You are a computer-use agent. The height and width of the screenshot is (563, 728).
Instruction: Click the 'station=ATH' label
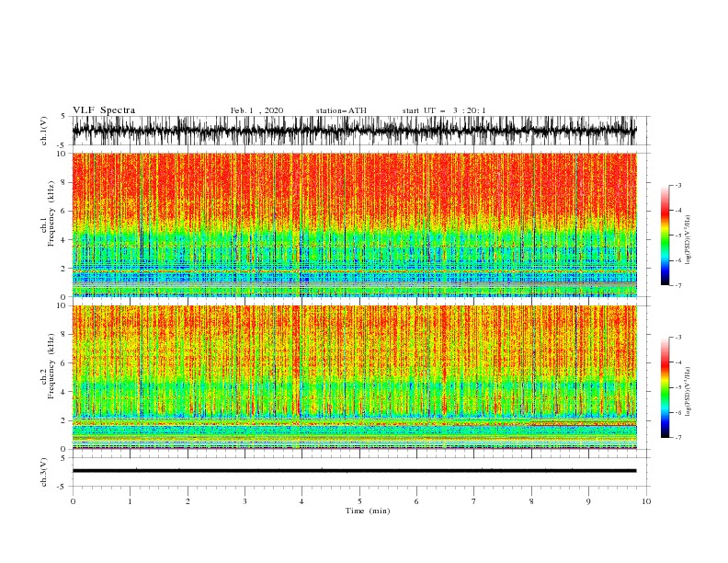click(341, 110)
